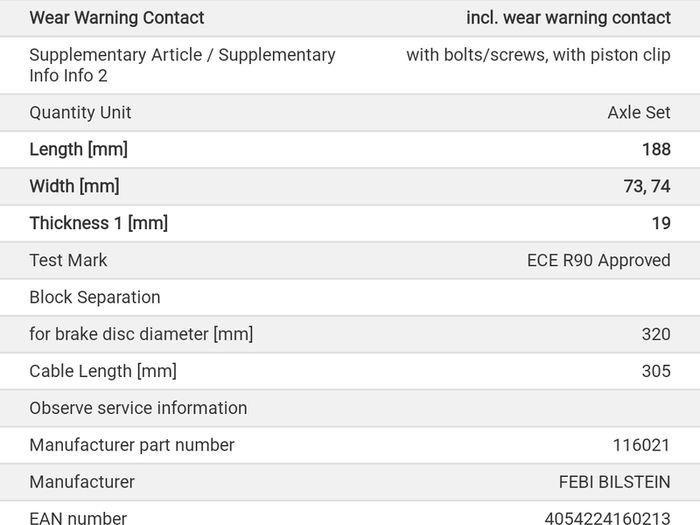Select the EAN number 4054224160213
The height and width of the screenshot is (525, 700).
(608, 518)
